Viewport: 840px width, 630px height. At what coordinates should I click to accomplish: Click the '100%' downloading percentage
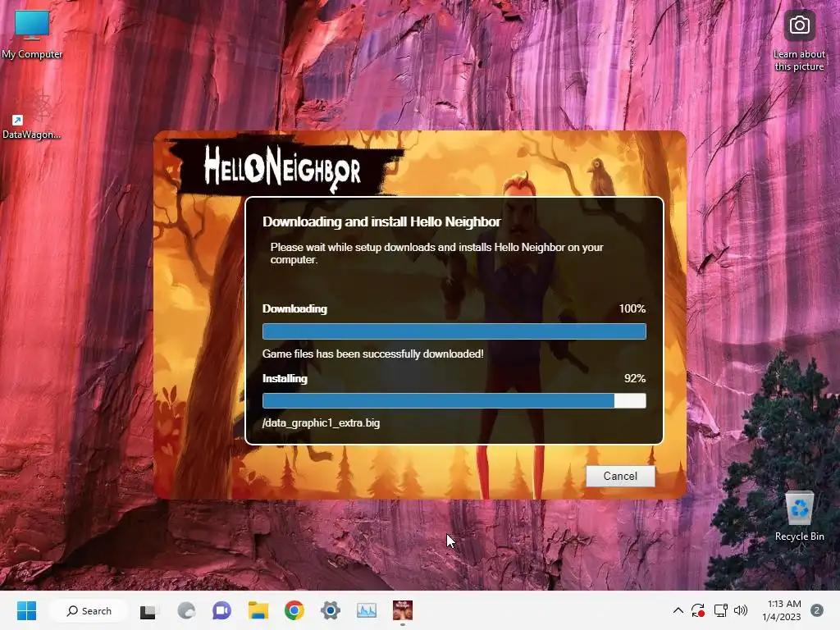(x=632, y=308)
